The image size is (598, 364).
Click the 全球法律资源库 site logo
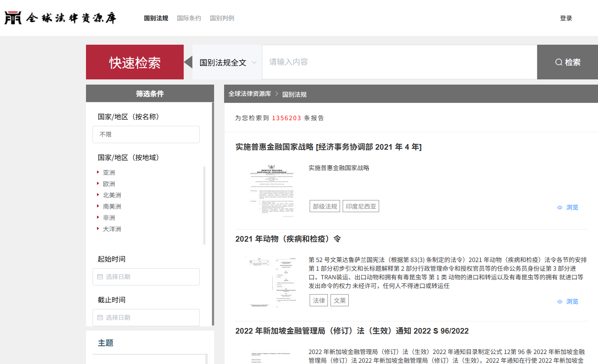coord(61,18)
